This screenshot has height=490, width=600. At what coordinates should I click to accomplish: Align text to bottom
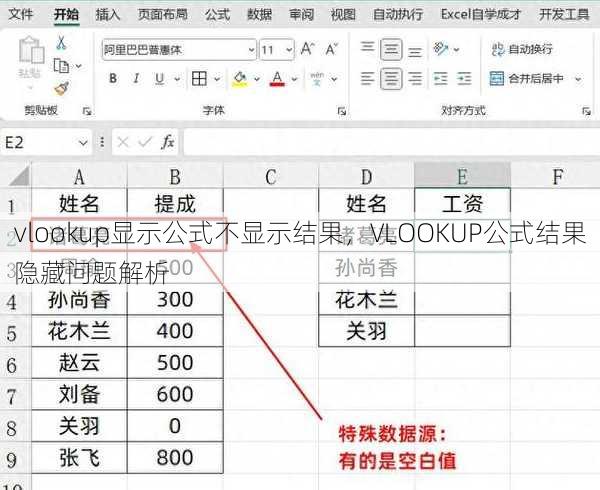pos(414,50)
